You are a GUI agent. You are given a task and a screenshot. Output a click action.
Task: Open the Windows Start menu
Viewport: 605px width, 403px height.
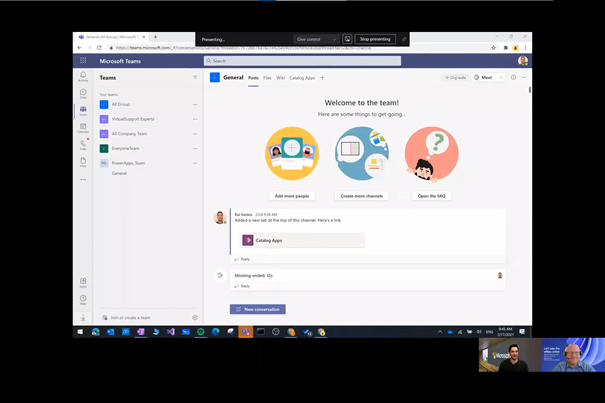(80, 332)
